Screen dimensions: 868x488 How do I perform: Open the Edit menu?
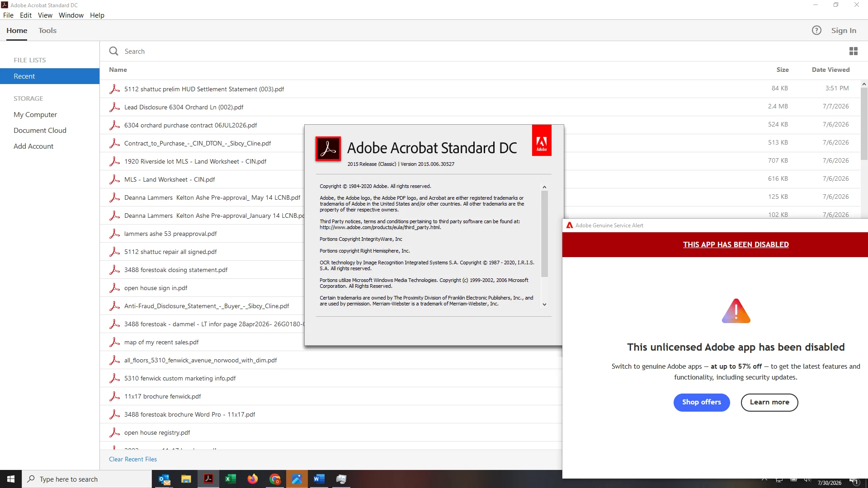click(26, 15)
